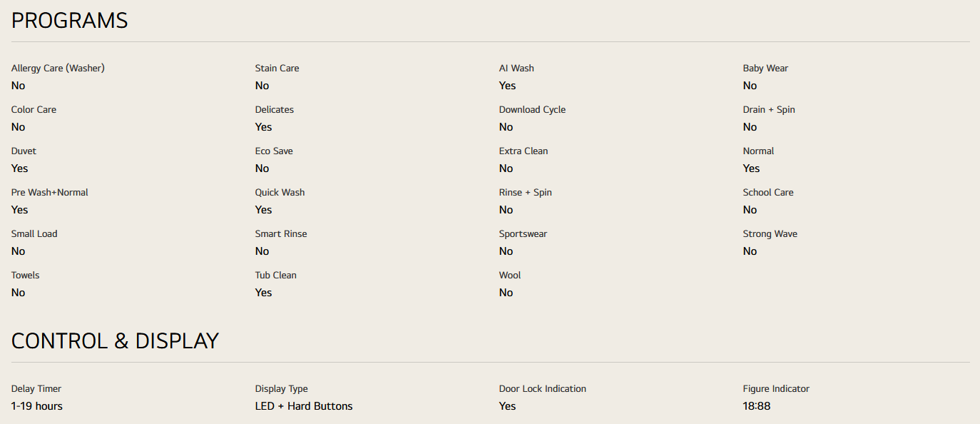The image size is (980, 424).
Task: Select the Strong Wave label
Action: coord(770,234)
